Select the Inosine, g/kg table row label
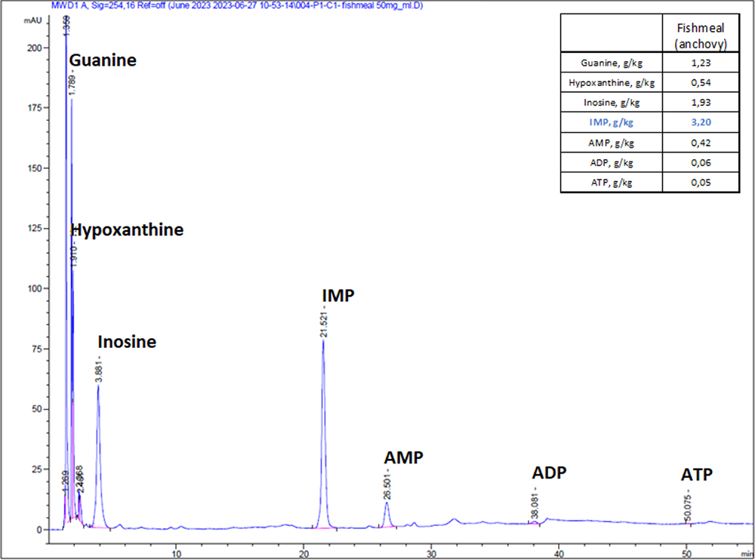 (612, 103)
